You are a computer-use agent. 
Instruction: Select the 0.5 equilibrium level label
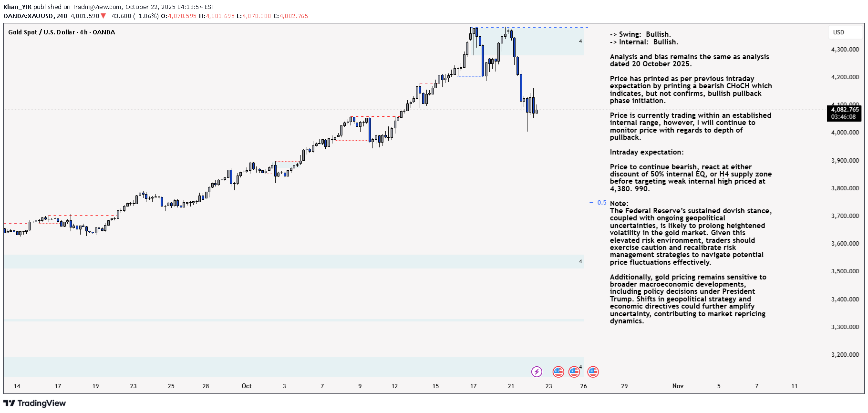pyautogui.click(x=601, y=203)
